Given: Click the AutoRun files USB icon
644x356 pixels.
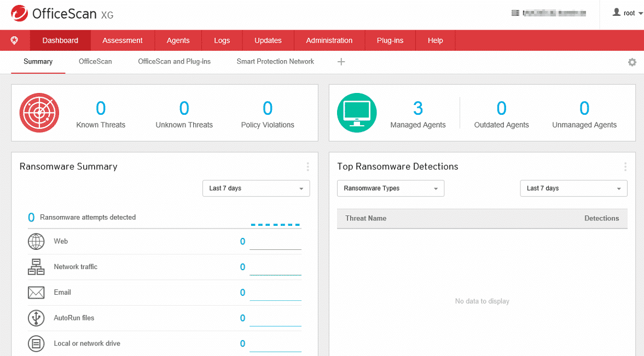Looking at the screenshot, I should [x=36, y=318].
